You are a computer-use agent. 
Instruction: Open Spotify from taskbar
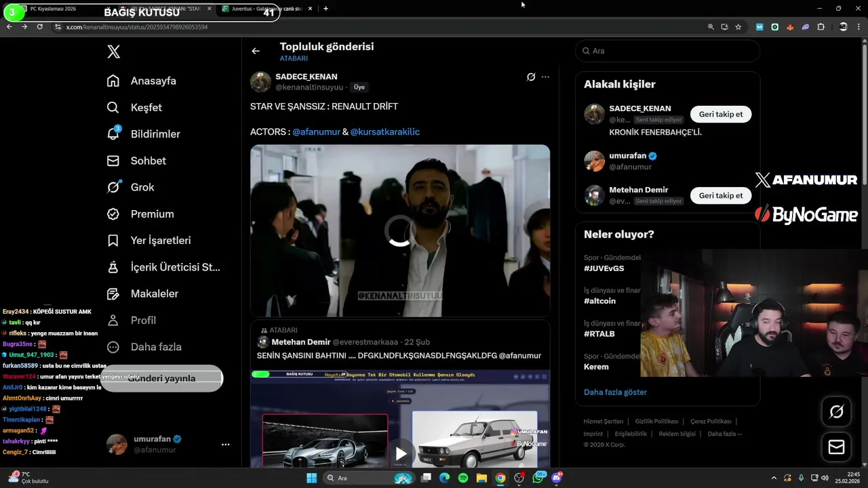(x=463, y=478)
